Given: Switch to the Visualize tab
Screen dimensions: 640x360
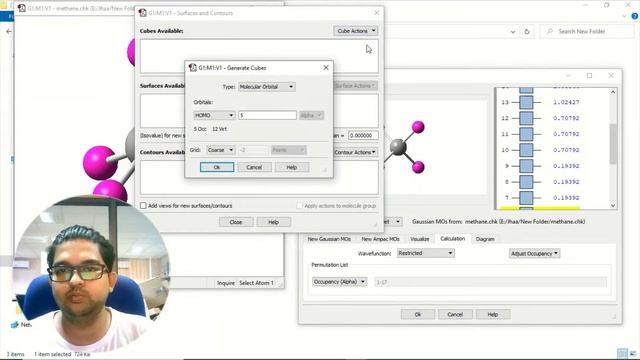Looking at the screenshot, I should (x=420, y=239).
